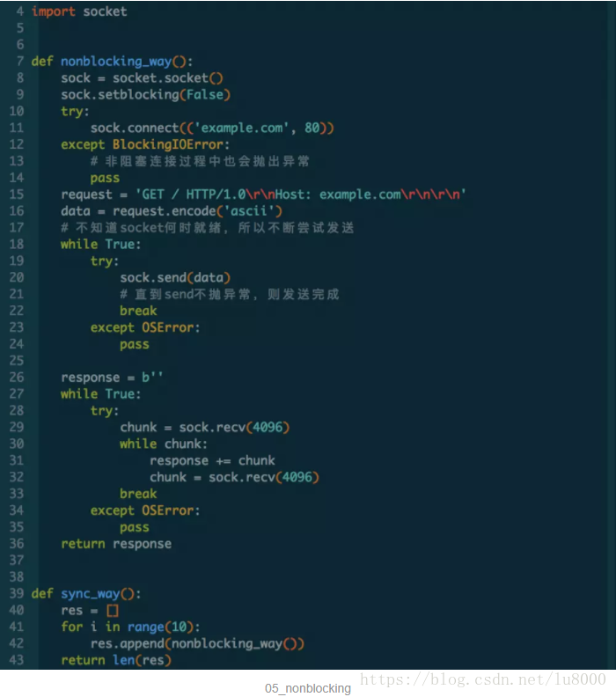This screenshot has width=616, height=697.
Task: Select the 'def sync_way():' function definition
Action: coord(86,594)
